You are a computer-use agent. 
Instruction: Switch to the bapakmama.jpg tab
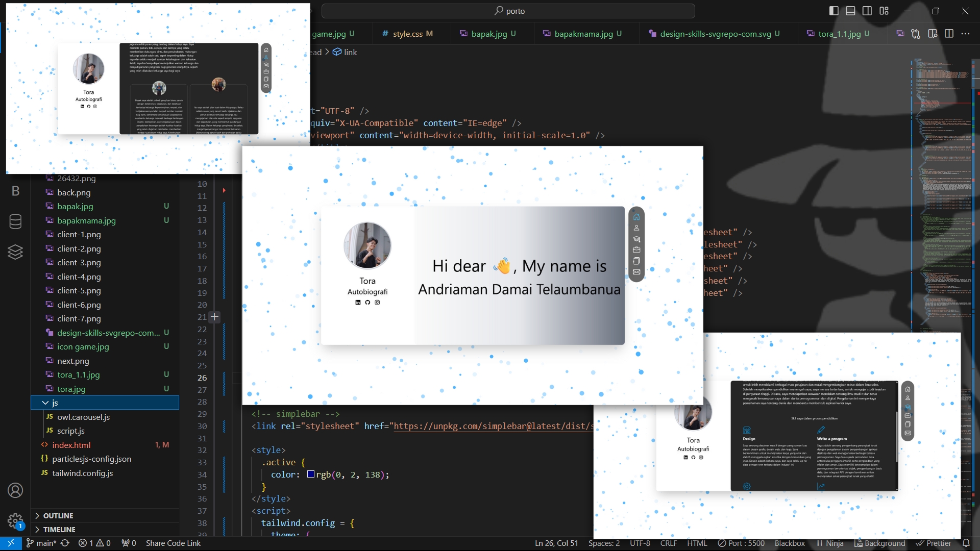click(583, 34)
